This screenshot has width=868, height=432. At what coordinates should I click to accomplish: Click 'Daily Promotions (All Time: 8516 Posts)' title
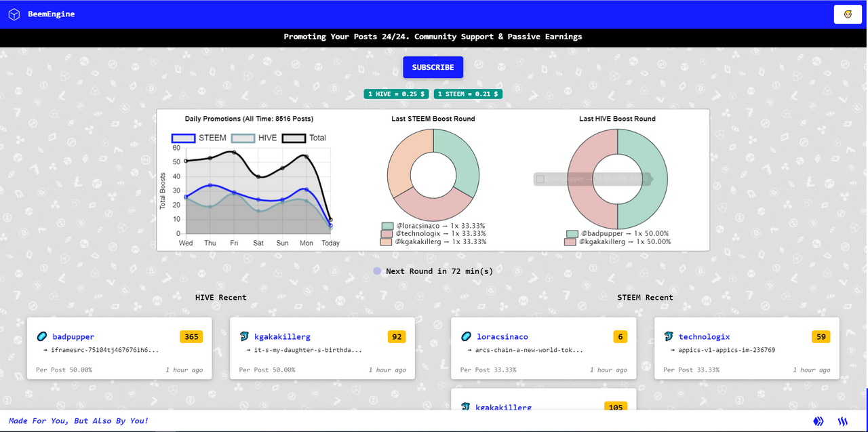click(249, 119)
